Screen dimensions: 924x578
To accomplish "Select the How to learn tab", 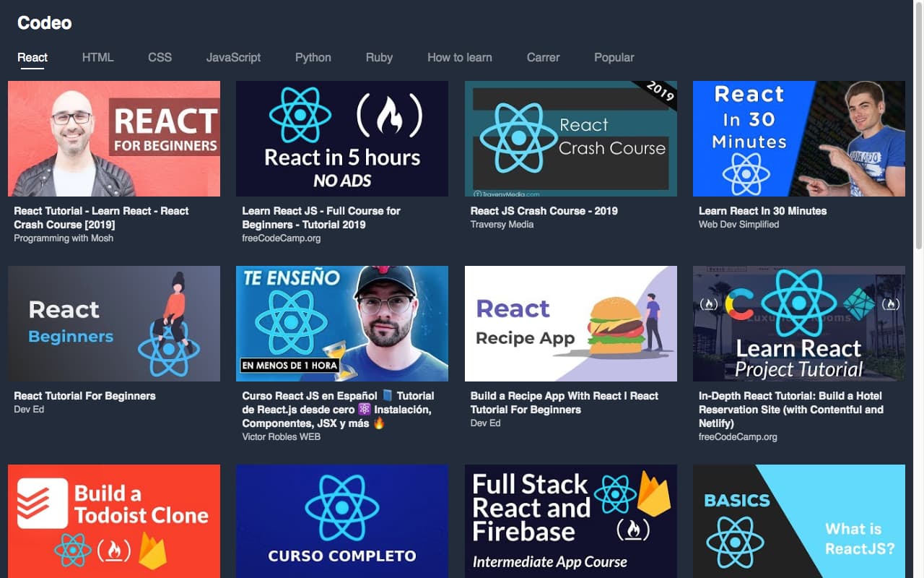I will tap(459, 57).
